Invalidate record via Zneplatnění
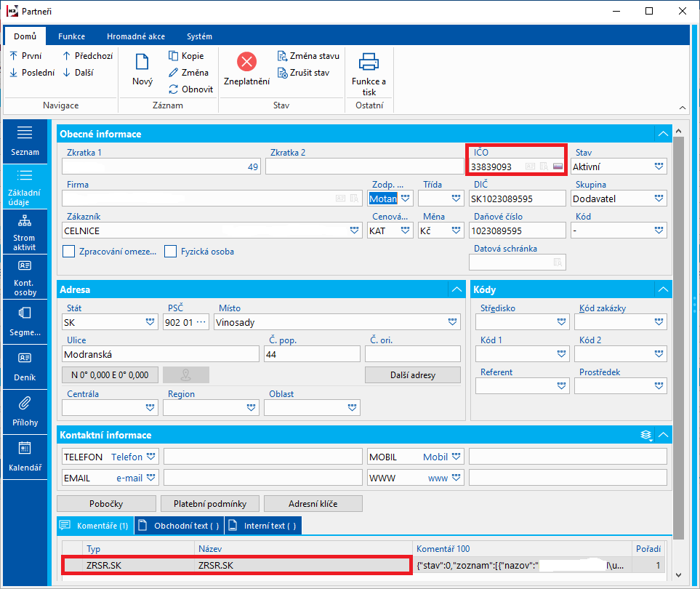Screen dimensions: 700x589 pyautogui.click(x=247, y=69)
